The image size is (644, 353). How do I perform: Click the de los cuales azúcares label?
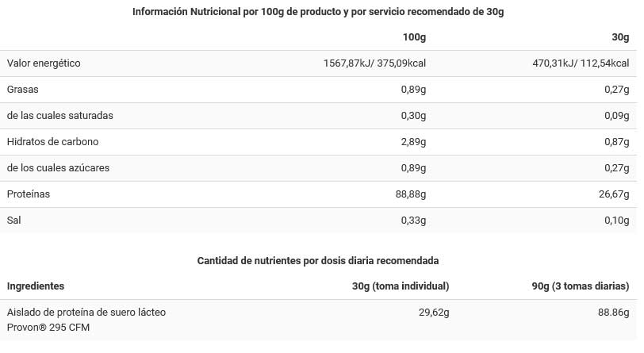(58, 168)
